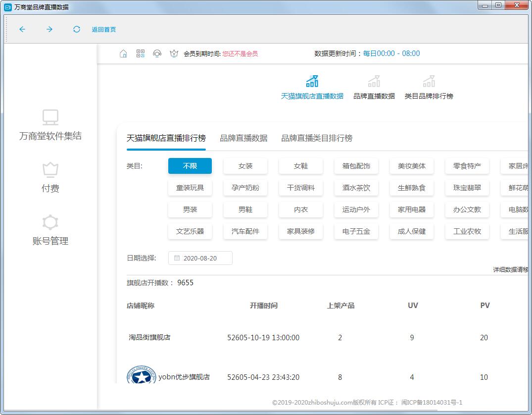Choose the 女装 category filter
This screenshot has height=415, width=532.
coord(245,166)
